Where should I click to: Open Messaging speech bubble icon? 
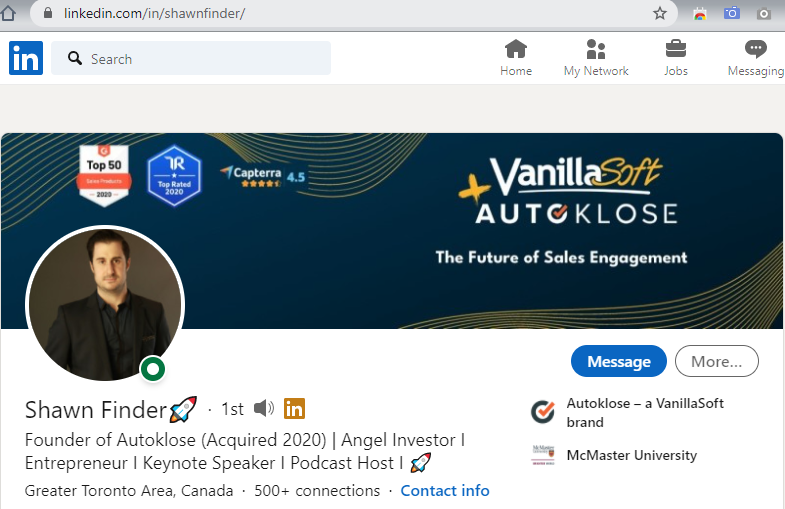[755, 49]
